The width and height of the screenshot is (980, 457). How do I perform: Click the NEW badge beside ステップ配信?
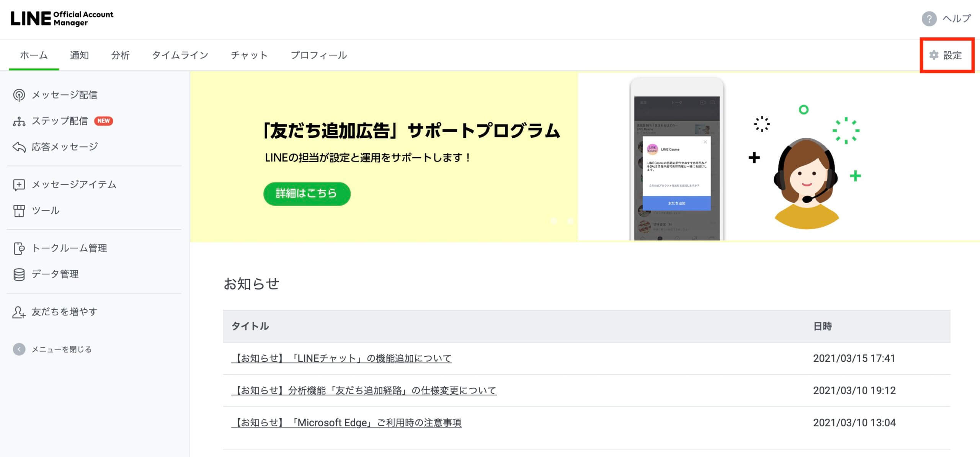(103, 121)
